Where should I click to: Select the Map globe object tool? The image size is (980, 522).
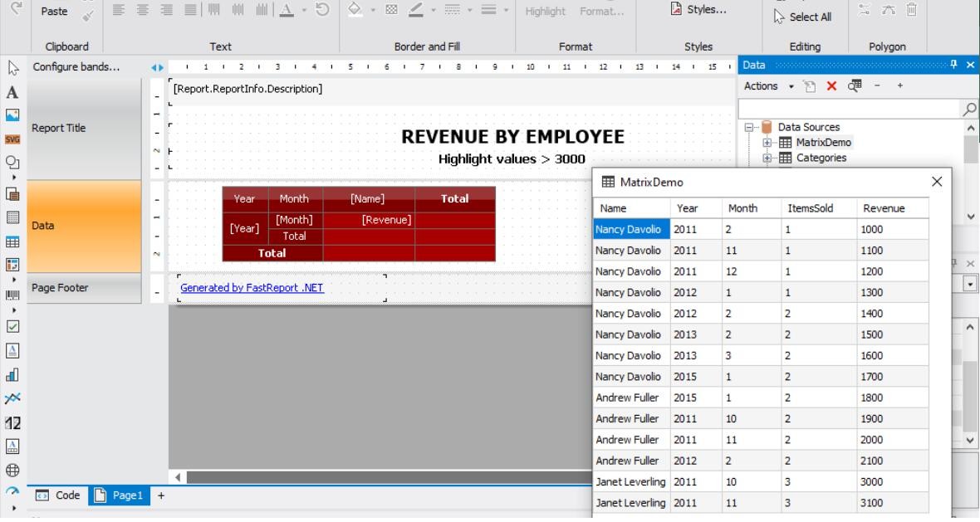[x=12, y=471]
